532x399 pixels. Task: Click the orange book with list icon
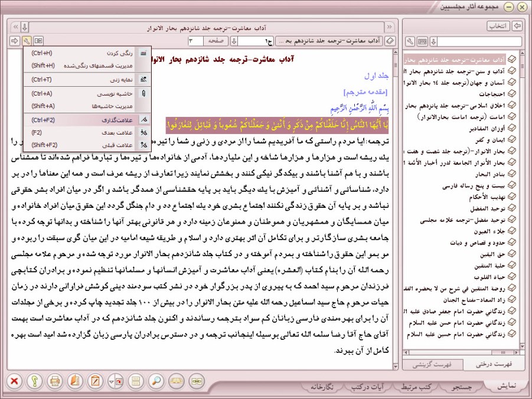pyautogui.click(x=75, y=381)
